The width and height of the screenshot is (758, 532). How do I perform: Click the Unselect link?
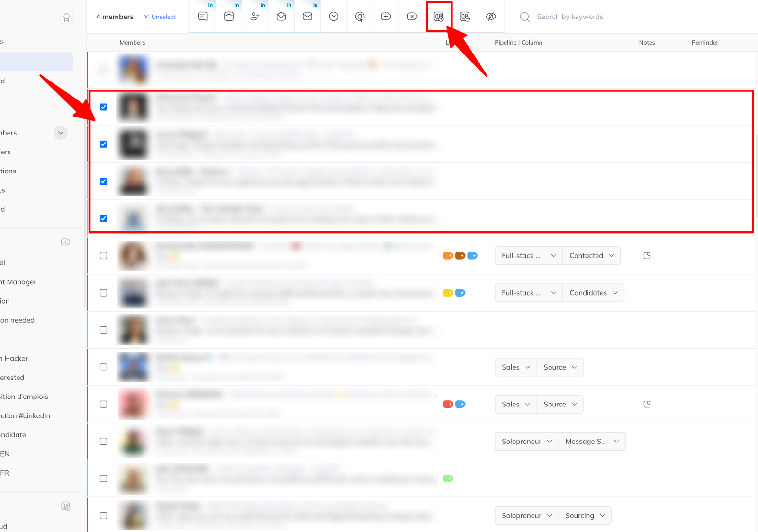coord(159,17)
